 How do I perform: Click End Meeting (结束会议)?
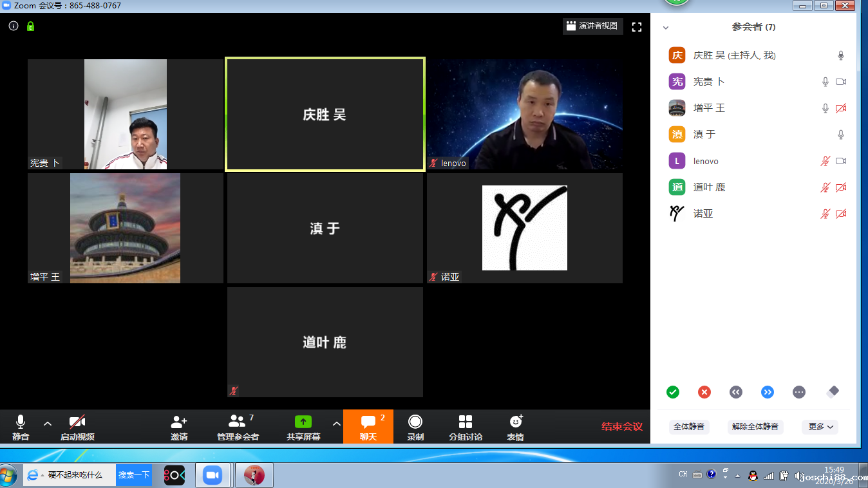pos(621,426)
